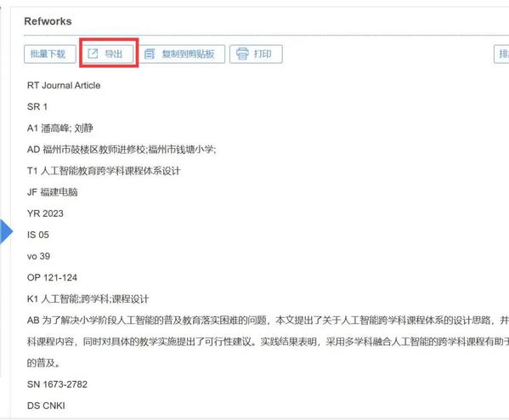Viewport: 509px width, 420px height.
Task: Select the T1 title 人工智能教育跨学科课程体系设计
Action: (x=104, y=171)
